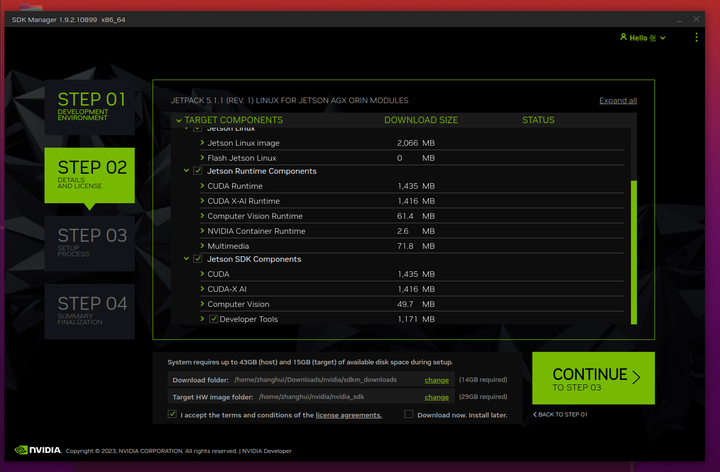This screenshot has width=720, height=472.
Task: Expand the CUDA row under SDK Components
Action: click(x=202, y=274)
